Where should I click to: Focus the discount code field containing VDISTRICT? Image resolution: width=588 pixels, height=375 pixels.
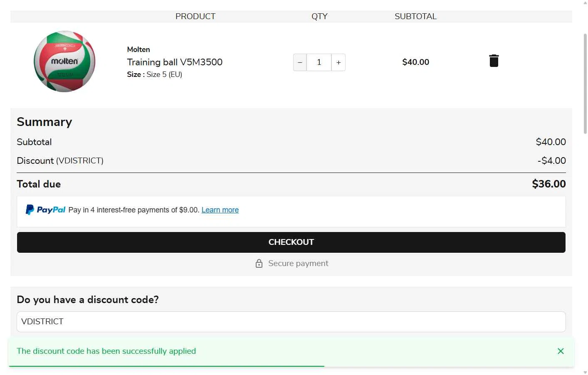click(x=291, y=322)
